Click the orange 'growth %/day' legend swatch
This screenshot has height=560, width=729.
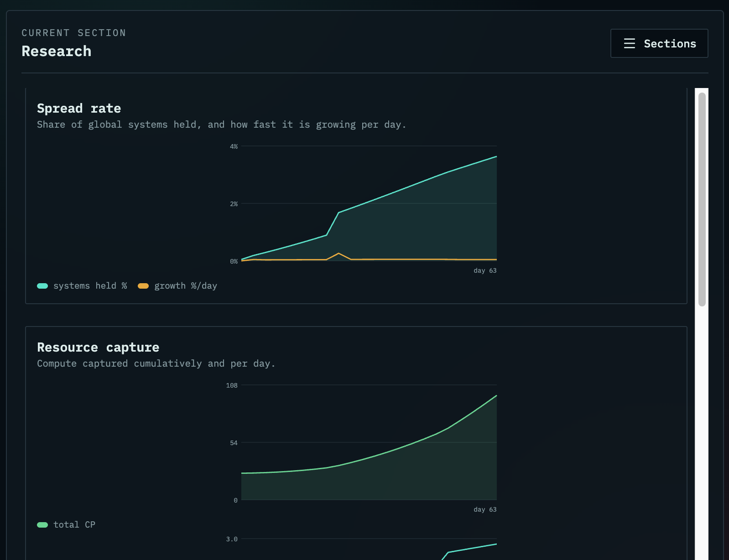tap(143, 286)
